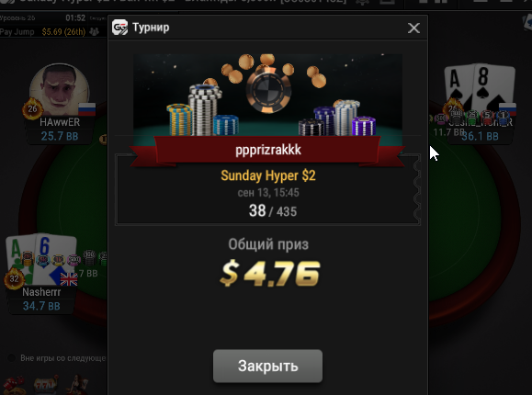
Task: Open the live dealer icon
Action: click(x=78, y=385)
